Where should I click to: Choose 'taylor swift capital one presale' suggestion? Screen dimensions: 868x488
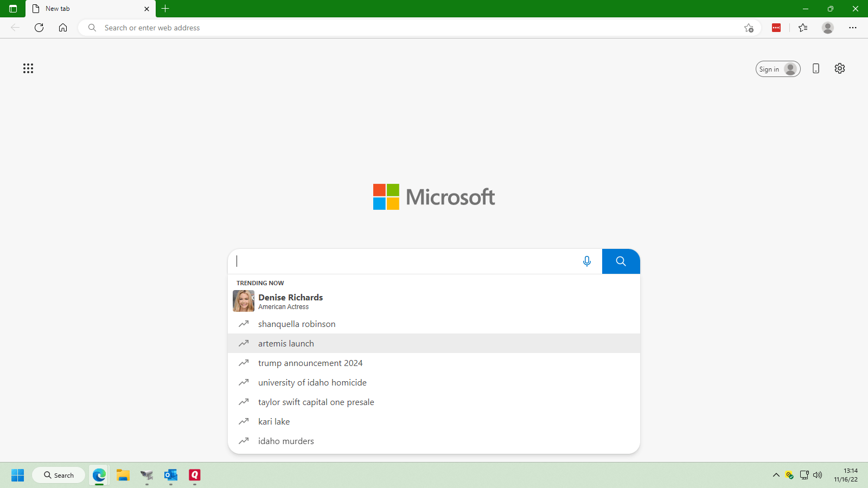coord(434,402)
